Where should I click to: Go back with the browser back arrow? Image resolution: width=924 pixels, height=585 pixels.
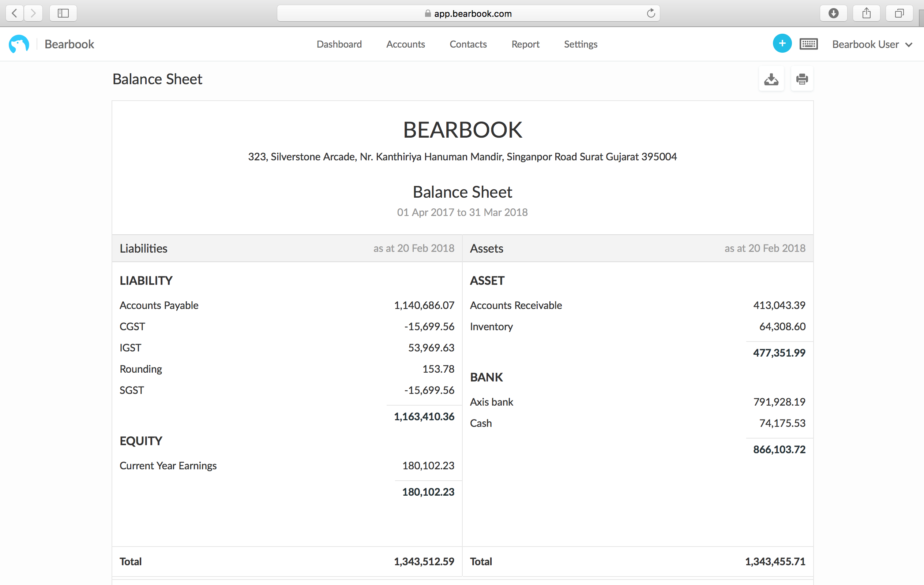click(15, 14)
